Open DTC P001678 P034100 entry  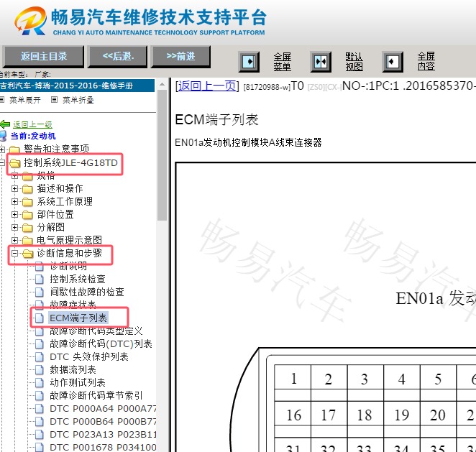103,447
